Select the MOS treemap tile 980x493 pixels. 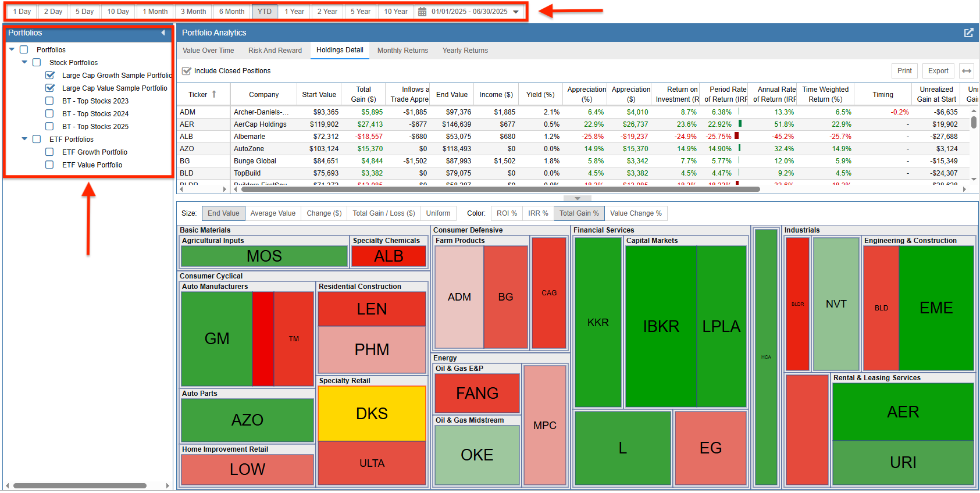click(x=264, y=256)
